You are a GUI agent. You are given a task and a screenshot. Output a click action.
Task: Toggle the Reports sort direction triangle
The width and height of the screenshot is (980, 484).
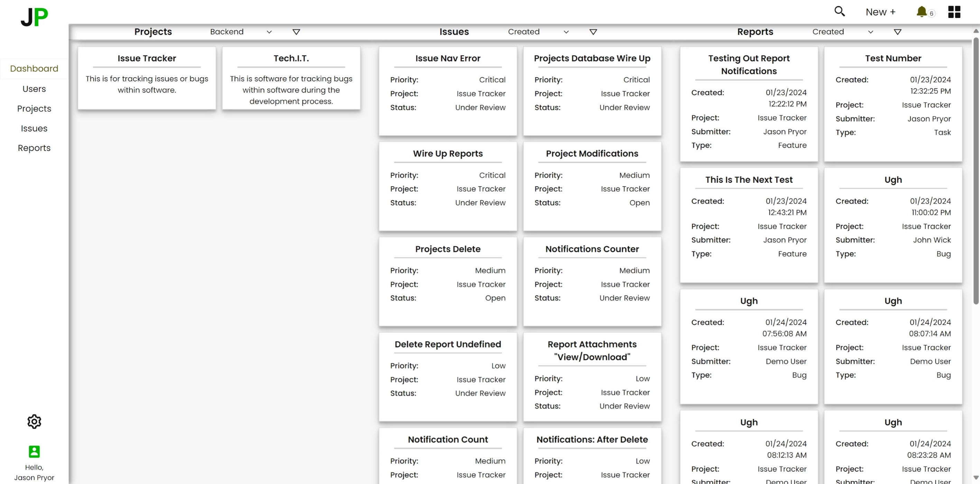[897, 32]
